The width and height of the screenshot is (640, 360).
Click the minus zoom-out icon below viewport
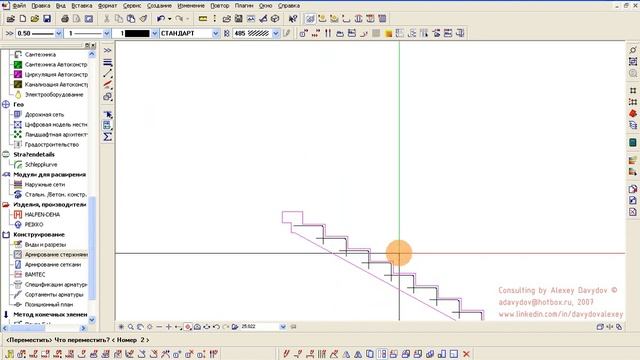(159, 327)
